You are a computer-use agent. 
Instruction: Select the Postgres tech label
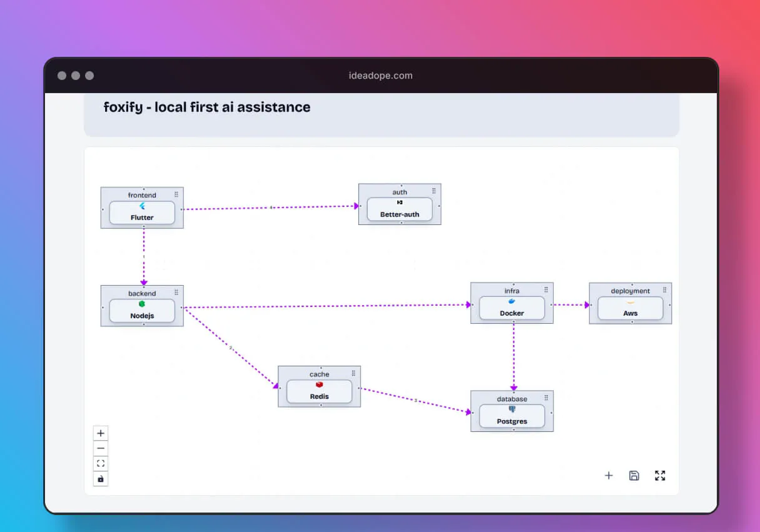(512, 421)
